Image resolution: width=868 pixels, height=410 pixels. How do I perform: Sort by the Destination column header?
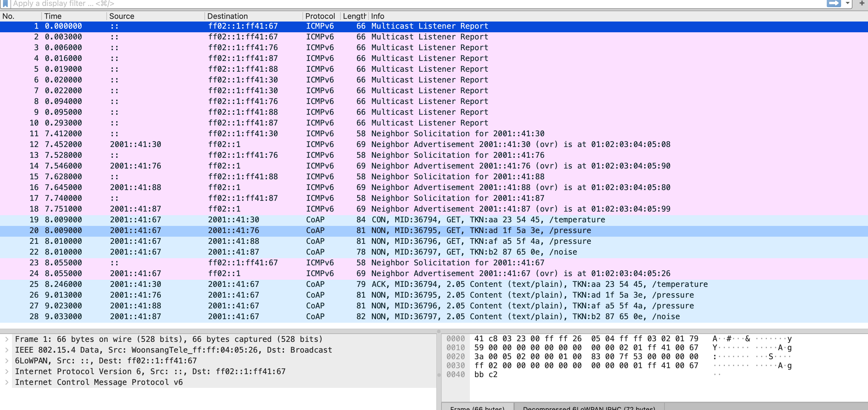(x=227, y=16)
